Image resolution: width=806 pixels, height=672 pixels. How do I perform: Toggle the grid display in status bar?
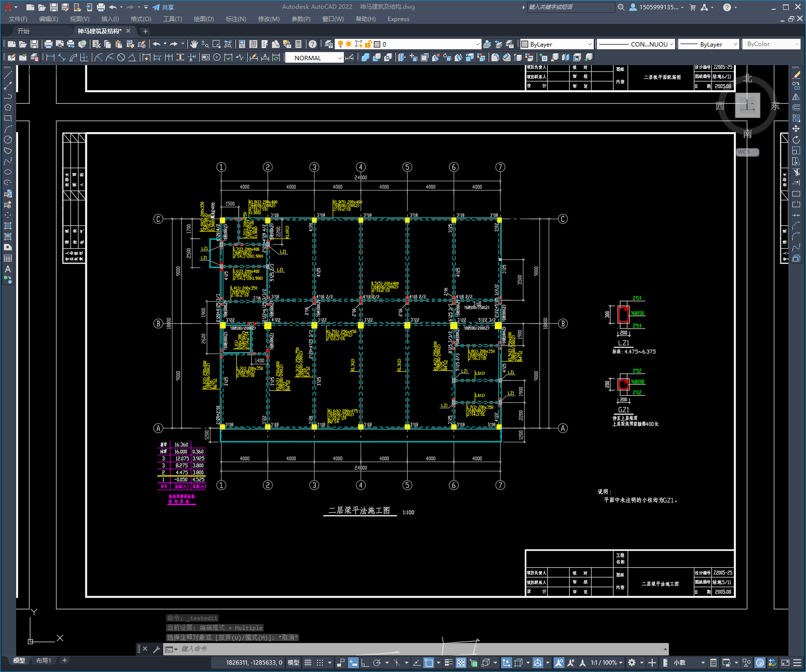click(x=308, y=663)
